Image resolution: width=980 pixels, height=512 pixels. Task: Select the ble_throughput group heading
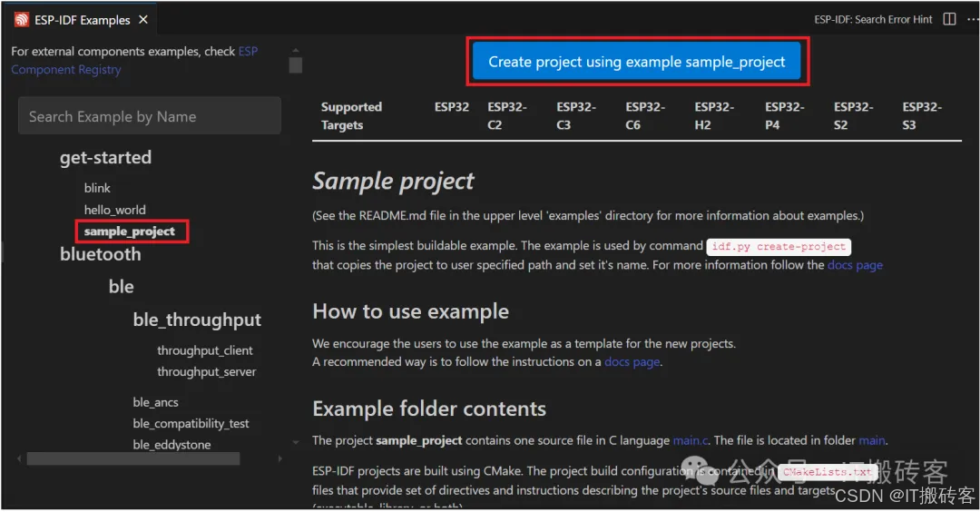pyautogui.click(x=197, y=320)
